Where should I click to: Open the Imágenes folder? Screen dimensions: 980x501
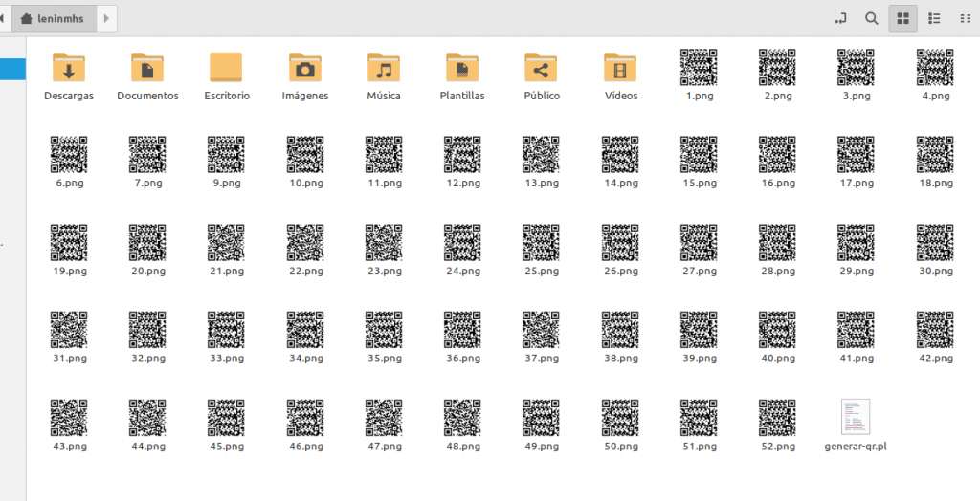click(305, 68)
